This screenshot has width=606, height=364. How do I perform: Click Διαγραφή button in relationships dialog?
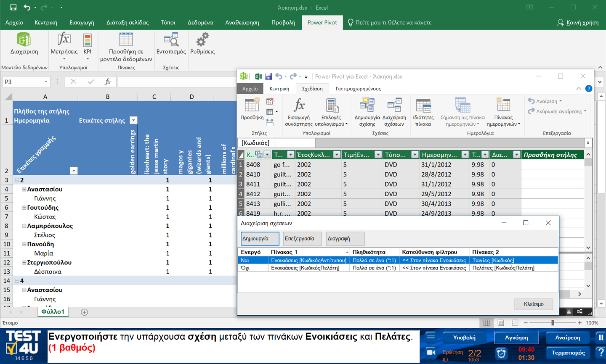pos(345,238)
